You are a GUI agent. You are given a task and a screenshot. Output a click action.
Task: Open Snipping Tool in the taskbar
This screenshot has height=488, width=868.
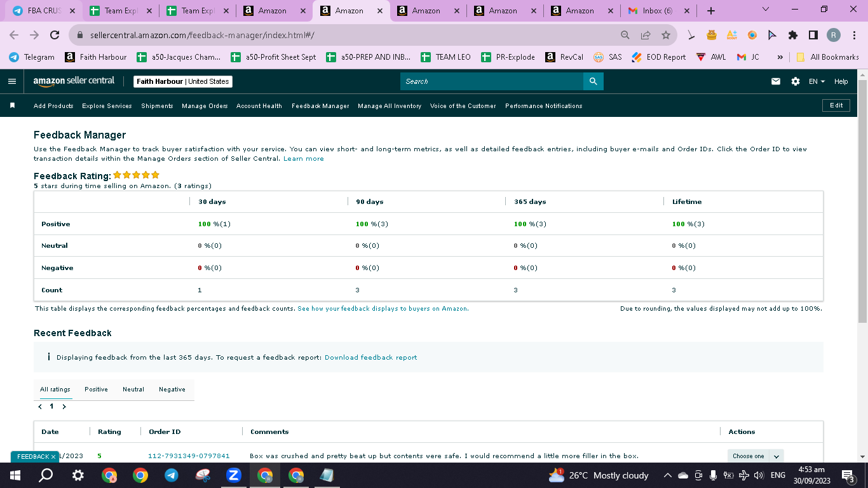pos(202,475)
